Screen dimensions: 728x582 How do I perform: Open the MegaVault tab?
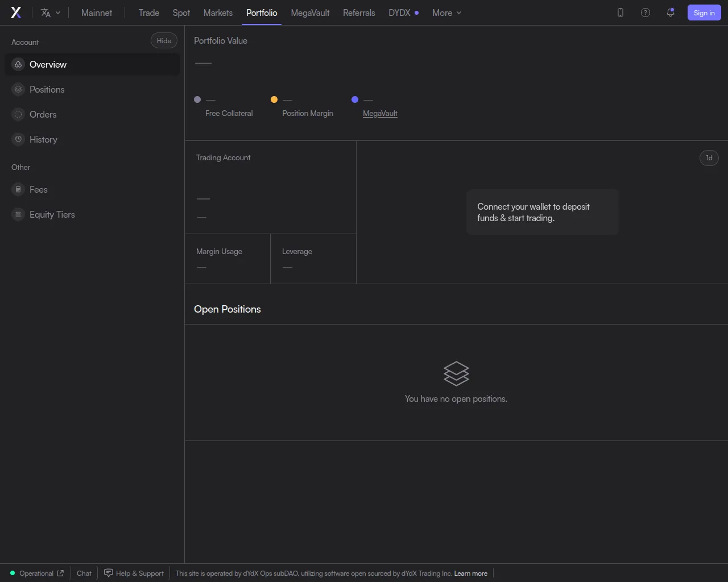(310, 13)
